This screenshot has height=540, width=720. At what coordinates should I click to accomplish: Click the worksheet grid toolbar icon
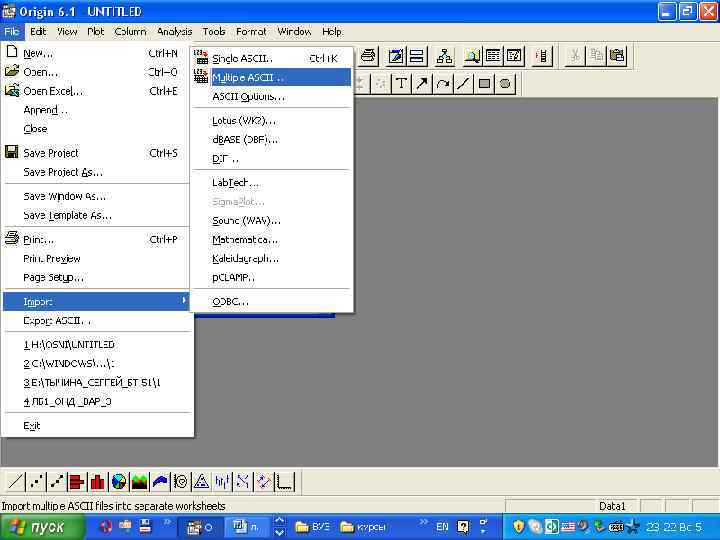[493, 56]
